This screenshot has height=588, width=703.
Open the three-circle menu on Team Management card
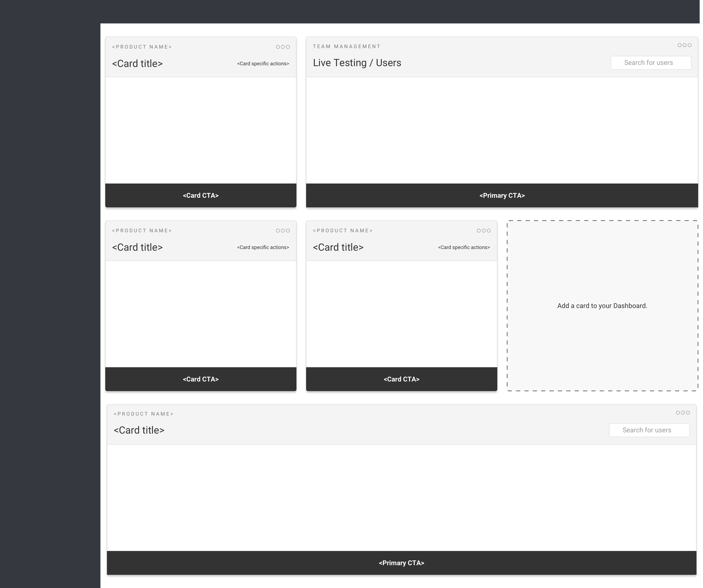click(x=684, y=45)
